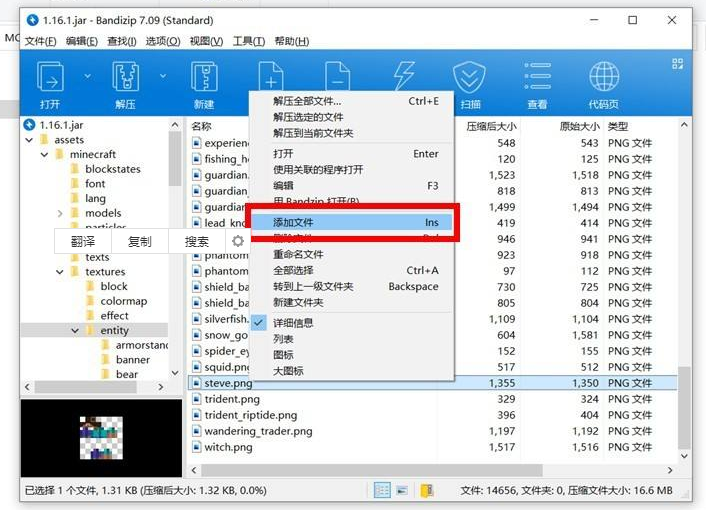Click the Bandizip logo in title bar
Viewport: 706px width, 510px height.
tap(32, 20)
